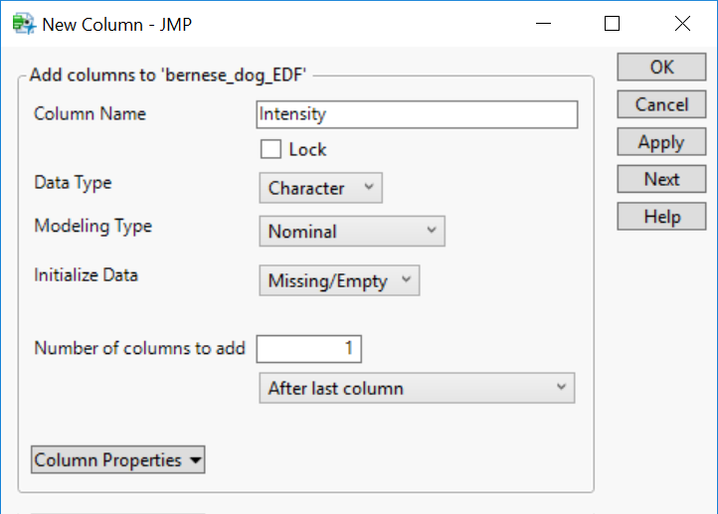Open the Data Type Character dropdown
Viewport: 718px width, 514px height.
pos(320,188)
